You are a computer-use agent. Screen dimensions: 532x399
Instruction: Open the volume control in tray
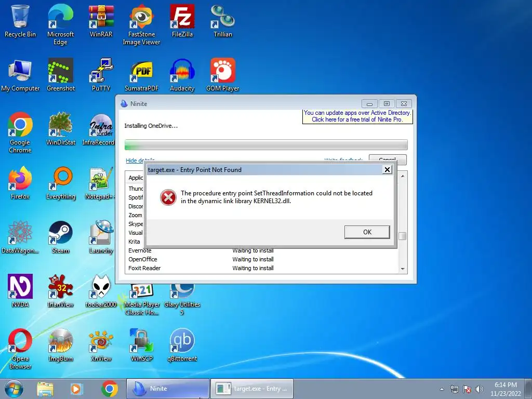tap(480, 389)
